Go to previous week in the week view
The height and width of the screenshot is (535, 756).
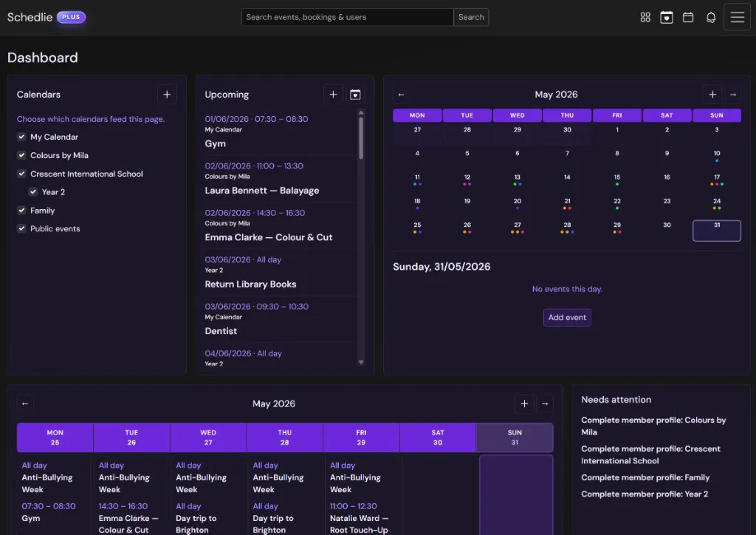coord(25,403)
